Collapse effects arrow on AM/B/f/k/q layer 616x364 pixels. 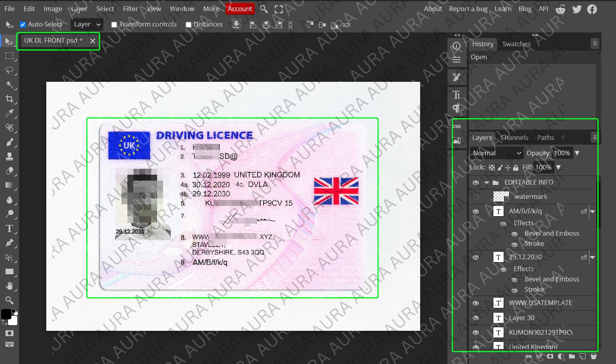point(592,211)
